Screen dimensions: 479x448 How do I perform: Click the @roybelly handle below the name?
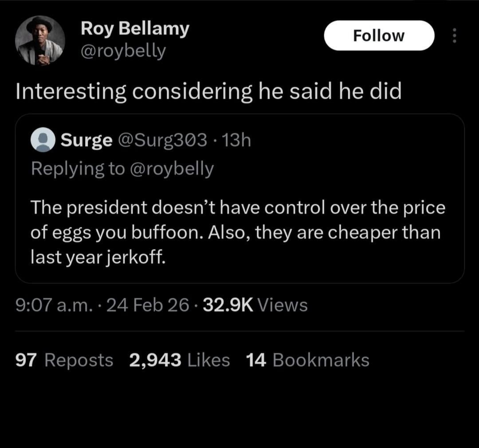(x=123, y=51)
